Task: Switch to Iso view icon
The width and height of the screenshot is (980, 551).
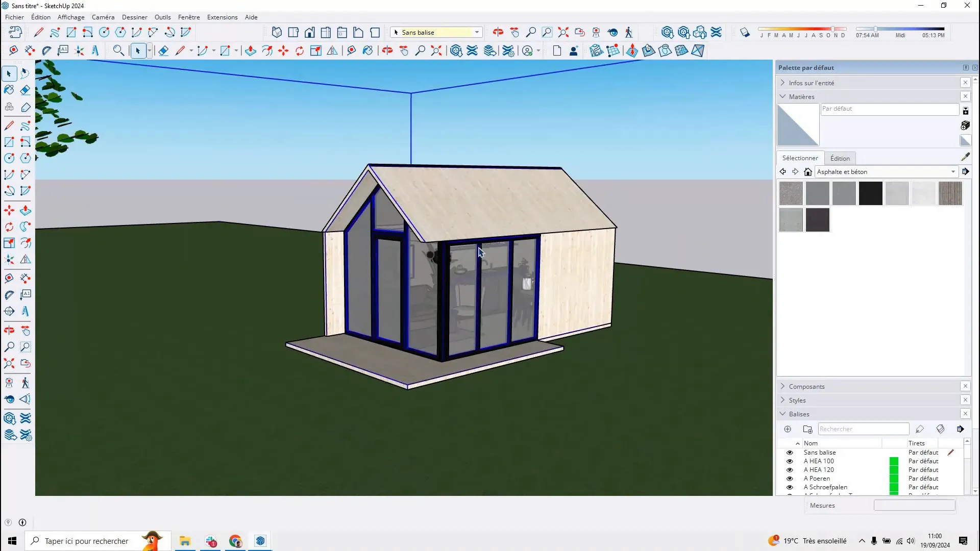Action: pyautogui.click(x=277, y=32)
